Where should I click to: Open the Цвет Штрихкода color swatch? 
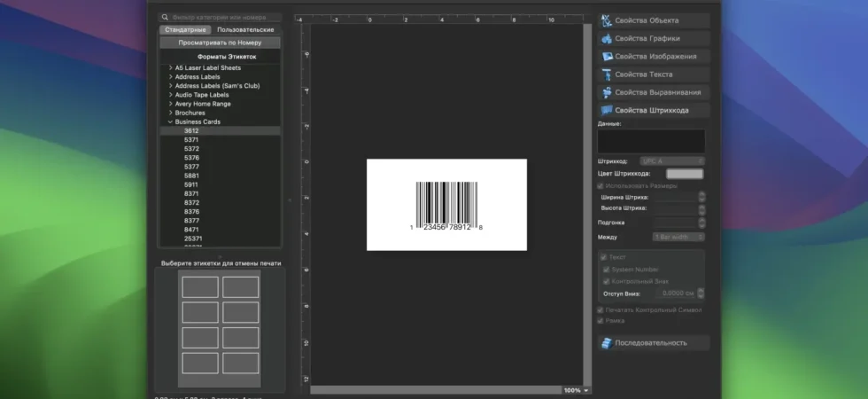684,174
